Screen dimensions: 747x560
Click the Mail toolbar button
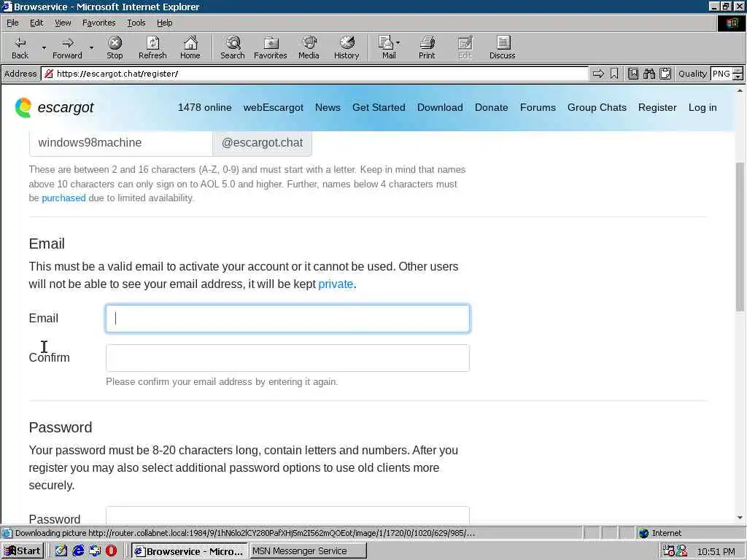388,47
